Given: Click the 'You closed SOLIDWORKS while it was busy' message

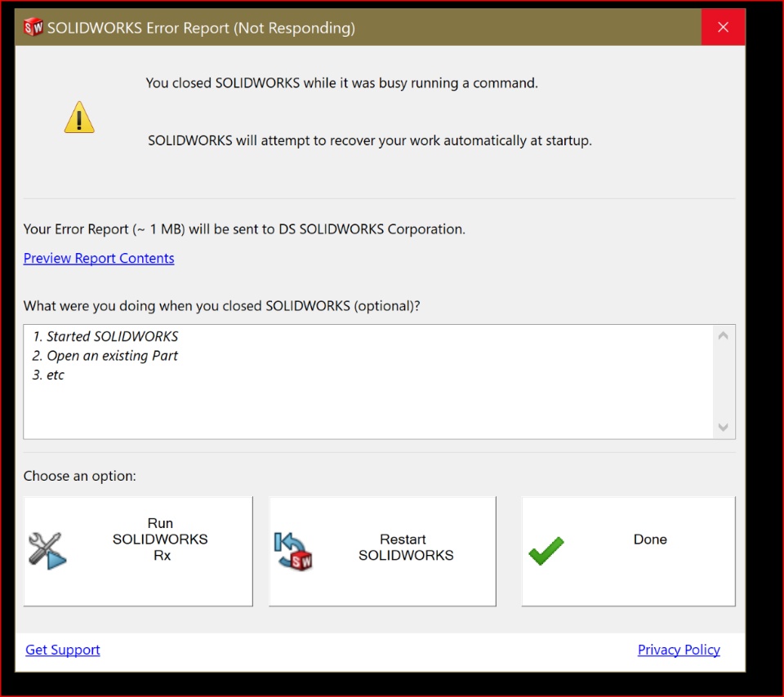Looking at the screenshot, I should 342,83.
